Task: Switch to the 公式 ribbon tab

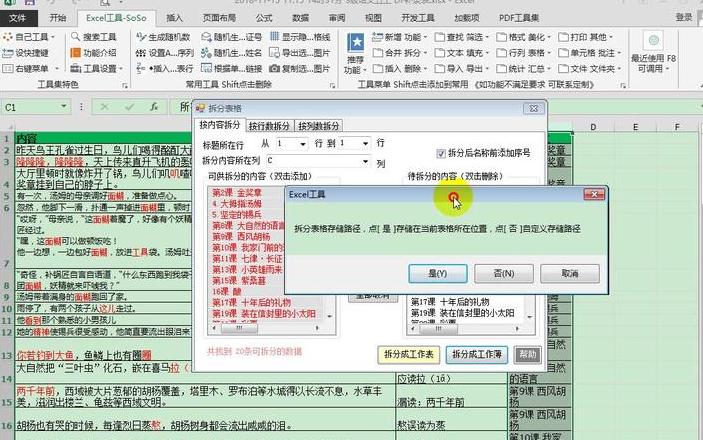Action: click(264, 18)
